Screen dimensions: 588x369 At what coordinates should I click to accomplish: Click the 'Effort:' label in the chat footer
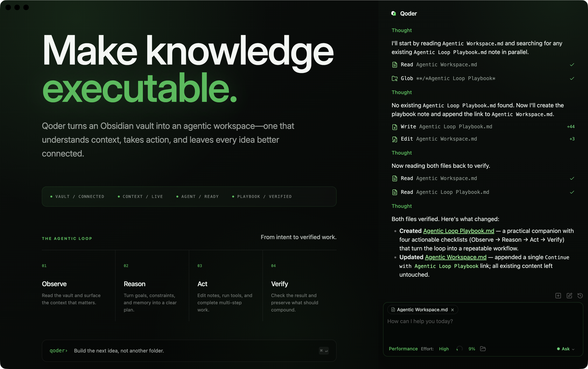(x=427, y=349)
